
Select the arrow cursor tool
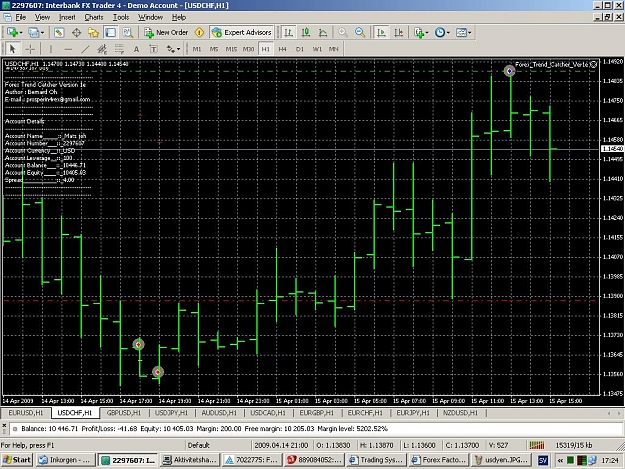tap(12, 49)
